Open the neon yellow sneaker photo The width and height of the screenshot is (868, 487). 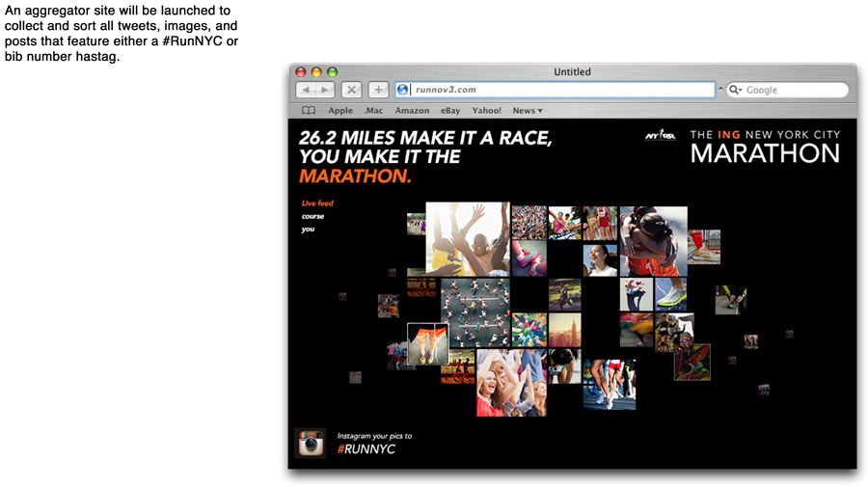(x=670, y=294)
